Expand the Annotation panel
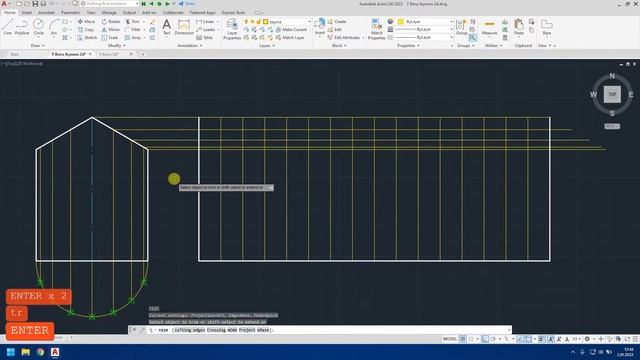The height and width of the screenshot is (360, 640). click(x=190, y=46)
